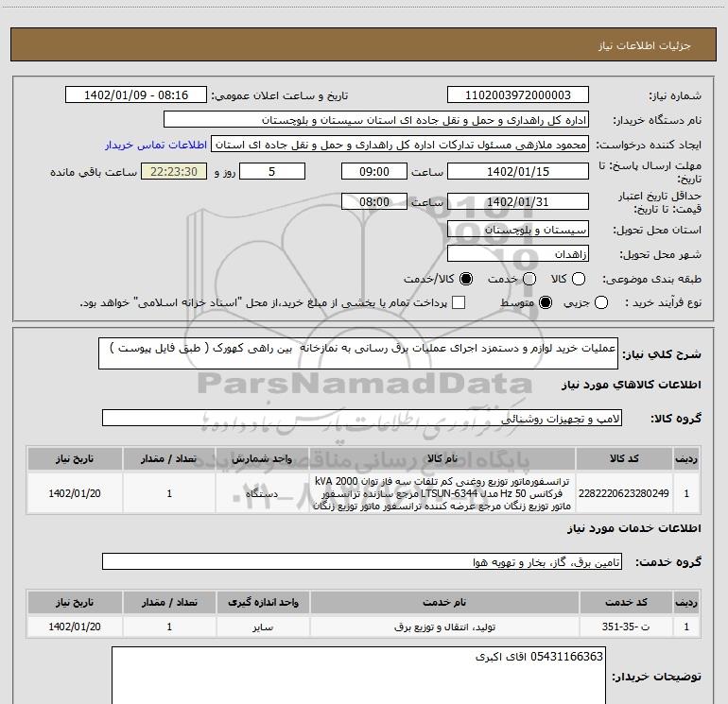Click product code 2282220623280249

point(624,493)
